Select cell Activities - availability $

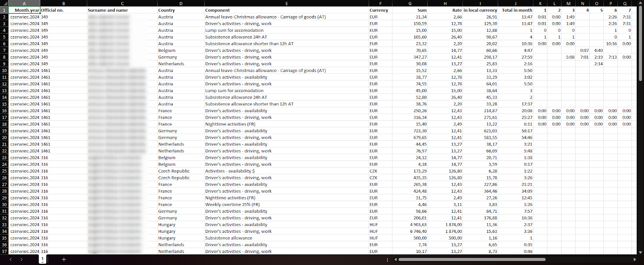tap(286, 171)
